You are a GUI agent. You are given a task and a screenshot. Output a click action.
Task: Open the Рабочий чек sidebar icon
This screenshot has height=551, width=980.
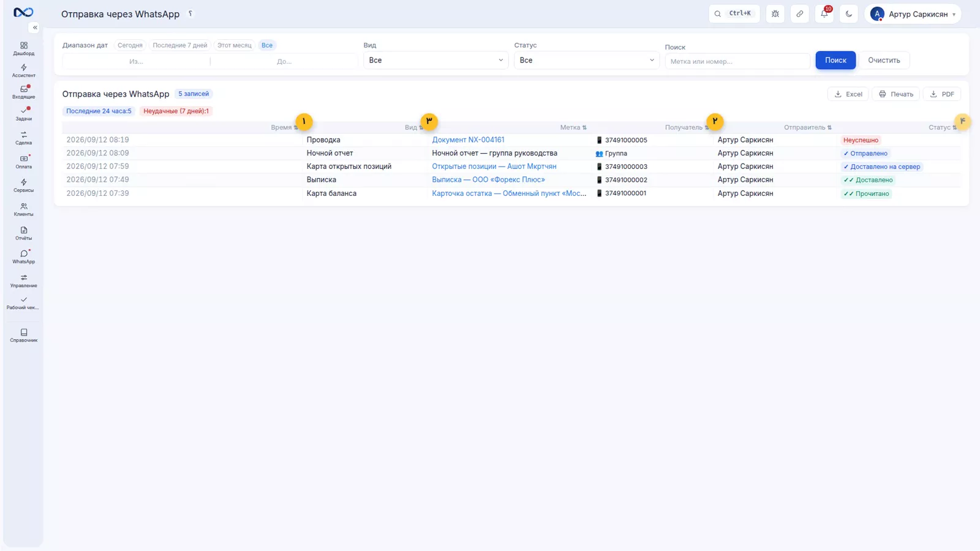(23, 303)
